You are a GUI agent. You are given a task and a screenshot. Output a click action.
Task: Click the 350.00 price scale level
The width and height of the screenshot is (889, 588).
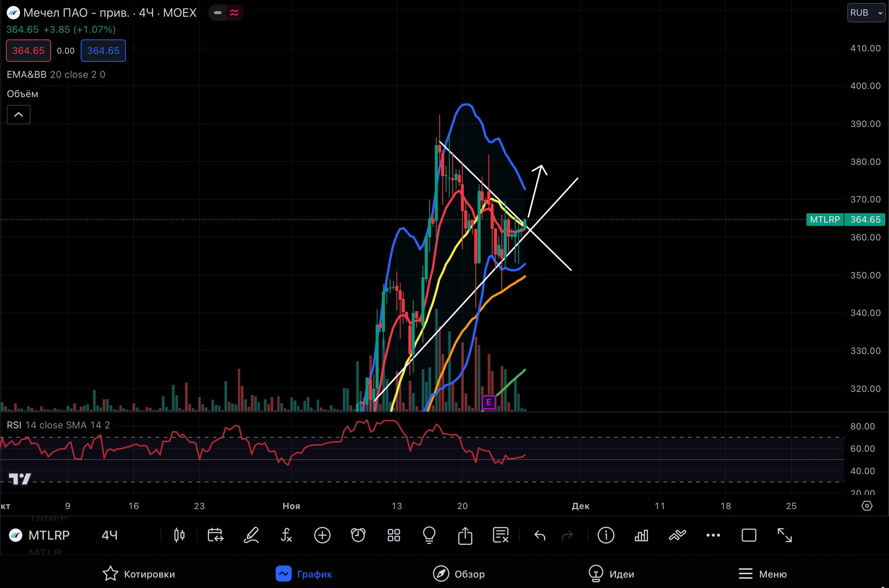pyautogui.click(x=866, y=275)
